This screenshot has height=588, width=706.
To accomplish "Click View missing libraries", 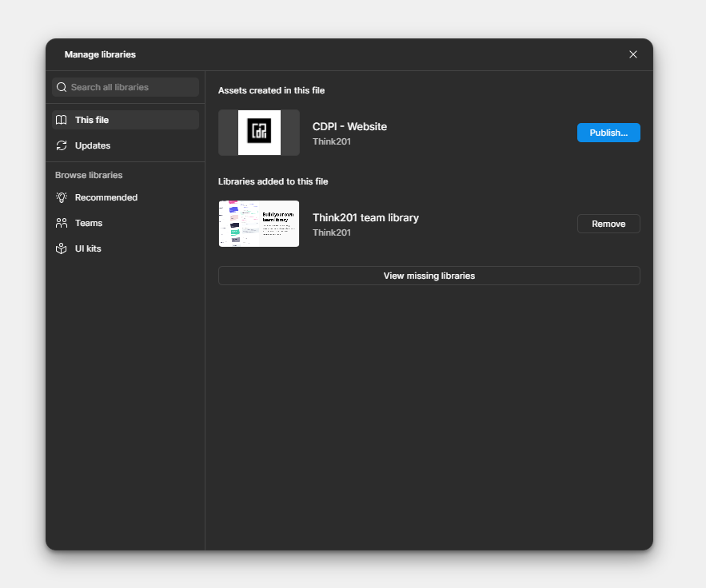I will tap(429, 276).
